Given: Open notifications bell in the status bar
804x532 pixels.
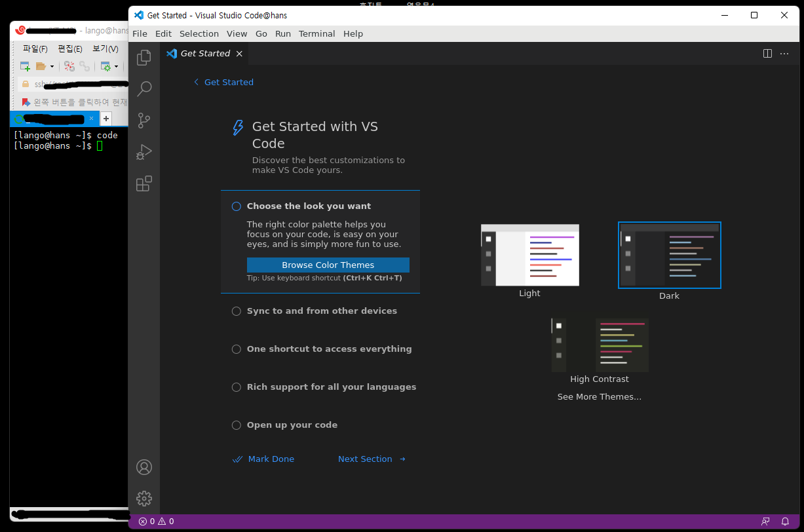Looking at the screenshot, I should pyautogui.click(x=785, y=522).
